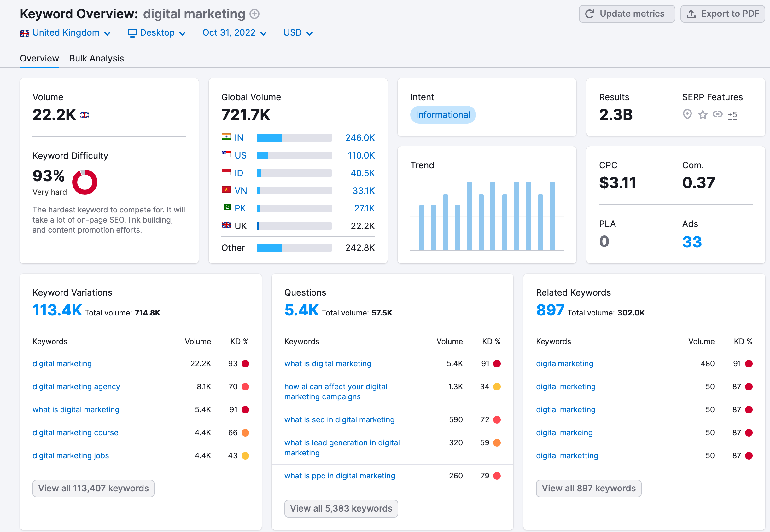
Task: Open the digital marketing jobs keyword
Action: [x=71, y=456]
